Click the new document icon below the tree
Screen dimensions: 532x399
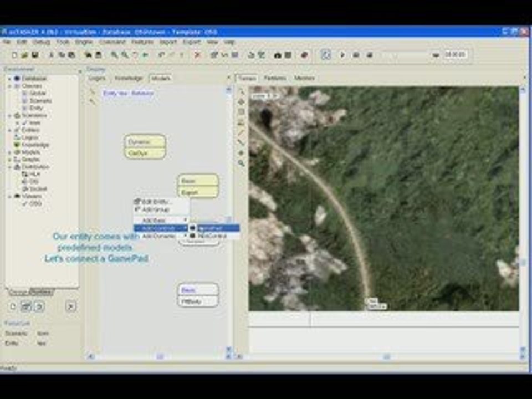tap(13, 306)
